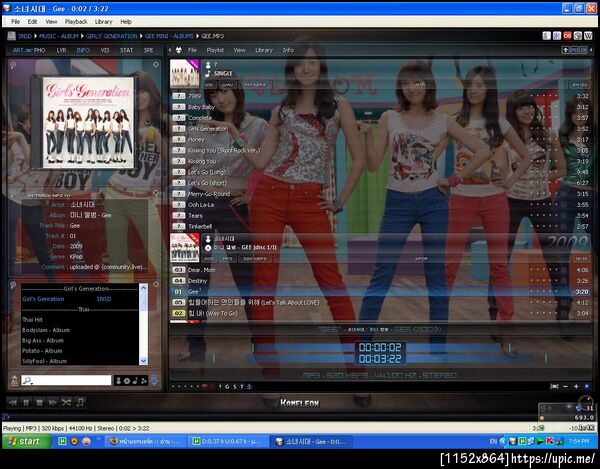
Task: Open File menu in playlist panel toolbar
Action: [192, 50]
